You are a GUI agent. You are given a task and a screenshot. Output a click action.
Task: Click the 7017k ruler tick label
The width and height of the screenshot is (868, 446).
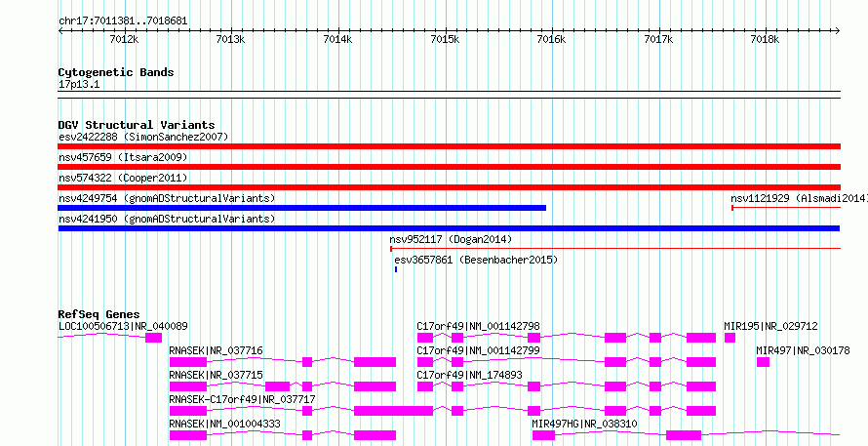pos(658,39)
